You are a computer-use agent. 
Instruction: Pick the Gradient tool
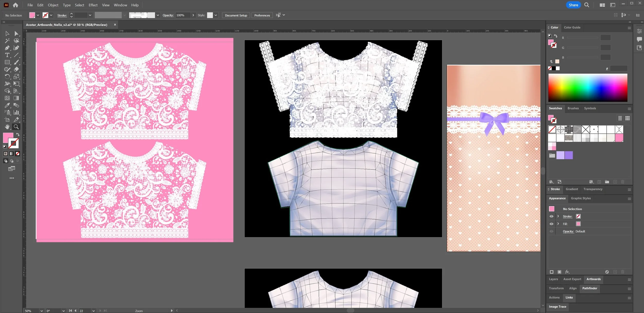tap(16, 98)
